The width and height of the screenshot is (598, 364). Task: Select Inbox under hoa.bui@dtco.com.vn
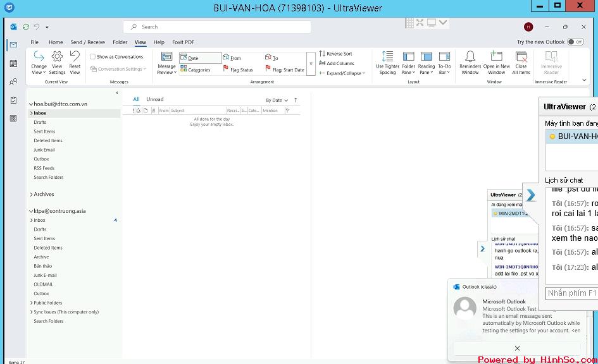[74, 113]
